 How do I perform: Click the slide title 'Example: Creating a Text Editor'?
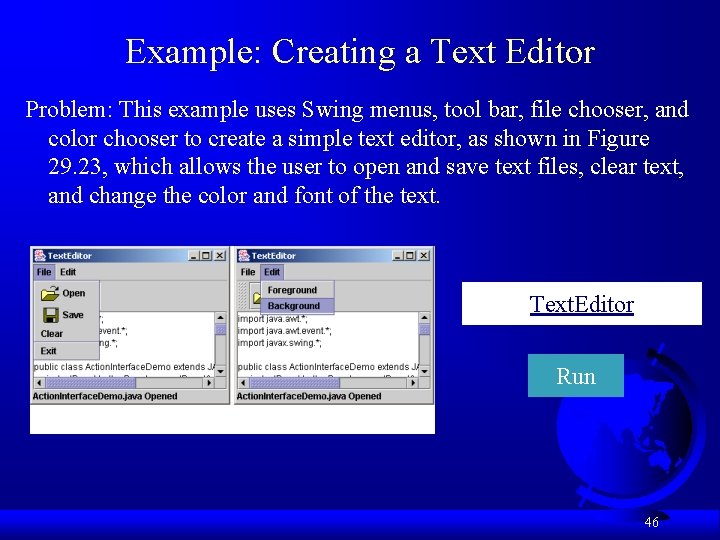360,51
